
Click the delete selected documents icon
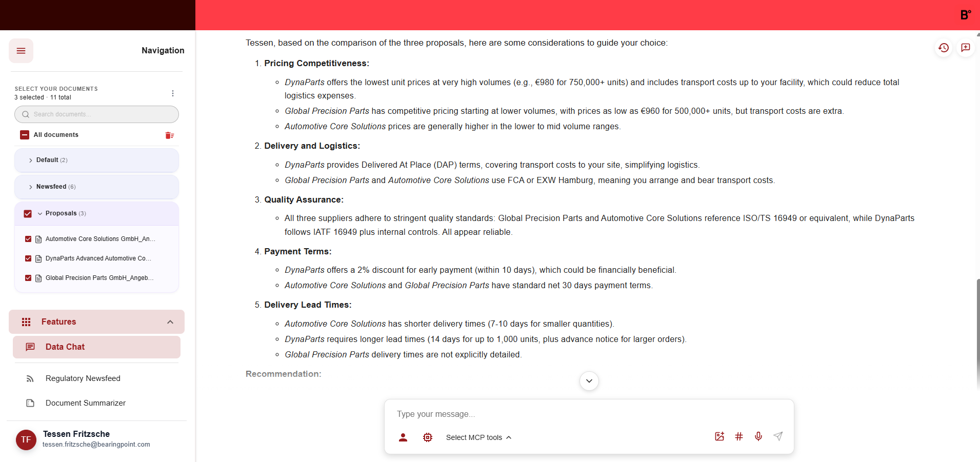(x=169, y=135)
